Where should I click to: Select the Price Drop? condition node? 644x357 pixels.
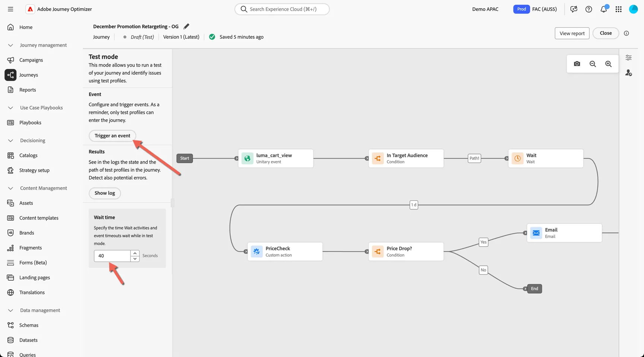coord(406,252)
